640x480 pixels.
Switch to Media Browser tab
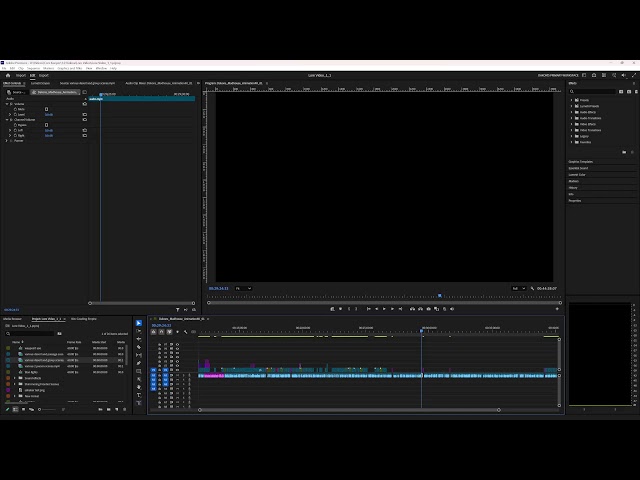tap(12, 319)
